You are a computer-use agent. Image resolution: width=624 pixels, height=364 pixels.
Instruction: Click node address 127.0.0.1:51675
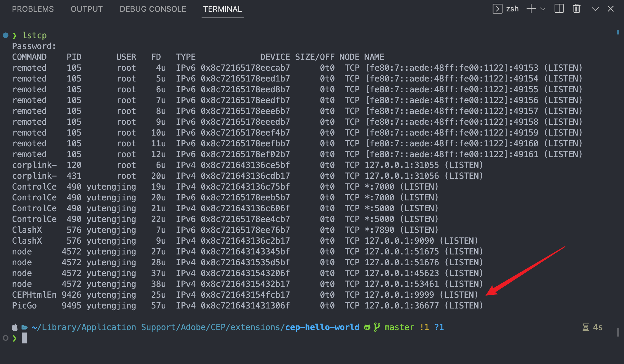coord(402,252)
